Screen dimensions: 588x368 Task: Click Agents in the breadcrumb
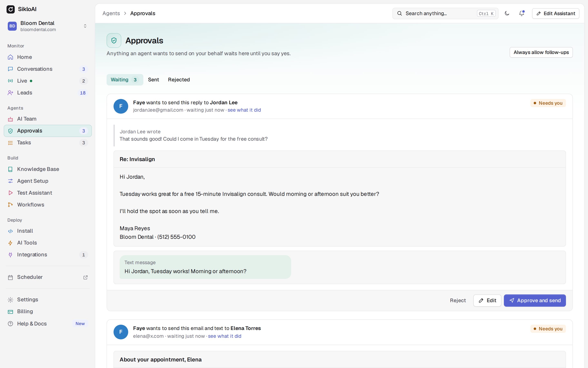coord(111,13)
